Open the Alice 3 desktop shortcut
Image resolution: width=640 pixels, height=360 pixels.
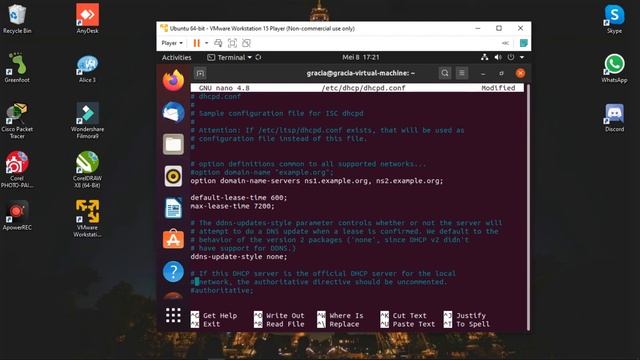tap(87, 68)
